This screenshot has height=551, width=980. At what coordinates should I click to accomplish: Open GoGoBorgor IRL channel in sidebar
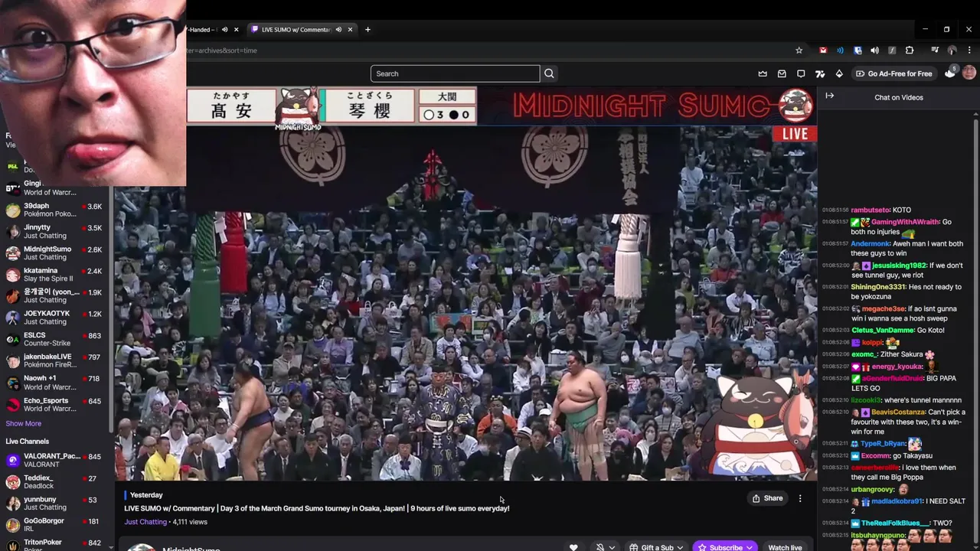(x=55, y=524)
